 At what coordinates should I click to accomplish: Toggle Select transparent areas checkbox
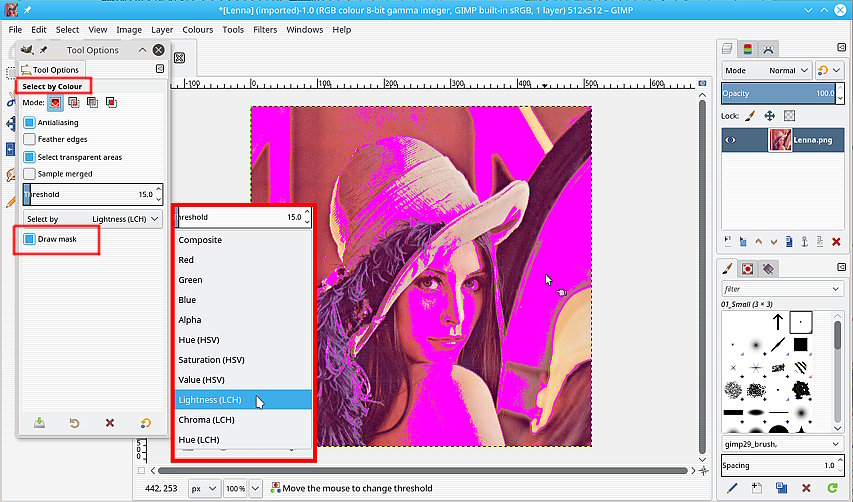point(29,157)
